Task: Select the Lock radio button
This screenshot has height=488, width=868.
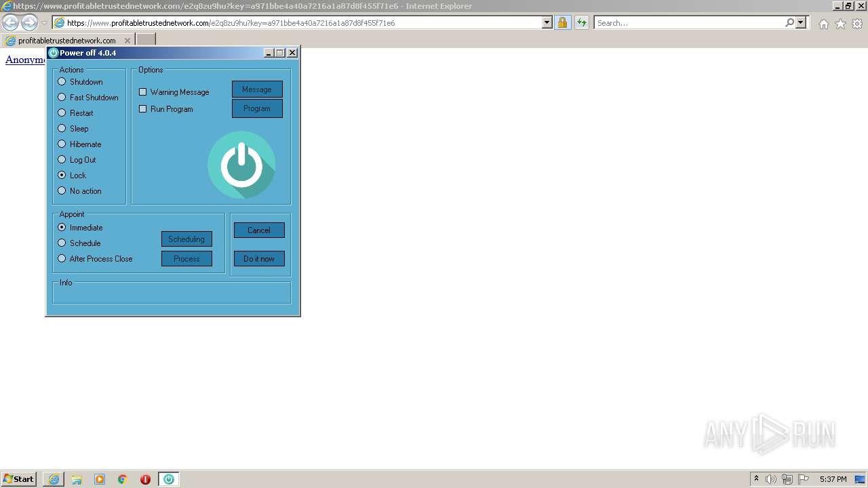Action: [62, 176]
